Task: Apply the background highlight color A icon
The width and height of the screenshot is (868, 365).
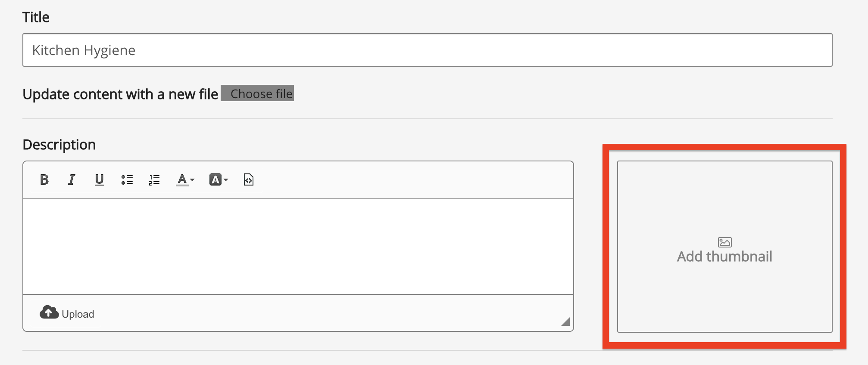Action: pos(215,179)
